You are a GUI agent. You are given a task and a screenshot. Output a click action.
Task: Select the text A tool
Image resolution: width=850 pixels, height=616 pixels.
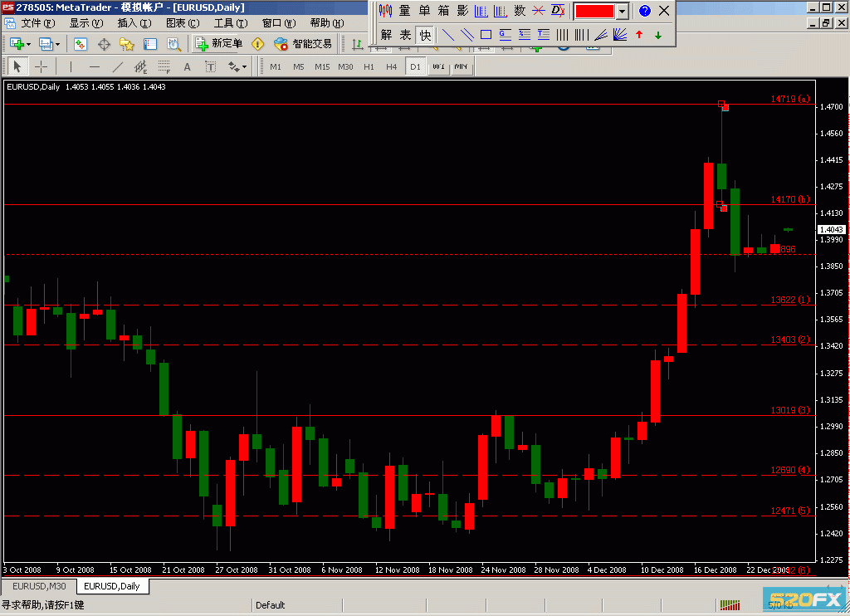[187, 66]
